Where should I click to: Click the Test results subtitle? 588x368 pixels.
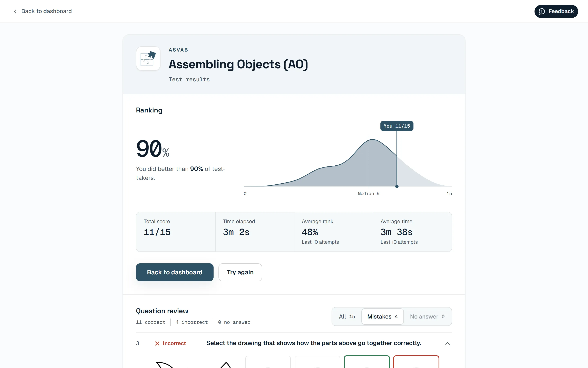pos(189,80)
